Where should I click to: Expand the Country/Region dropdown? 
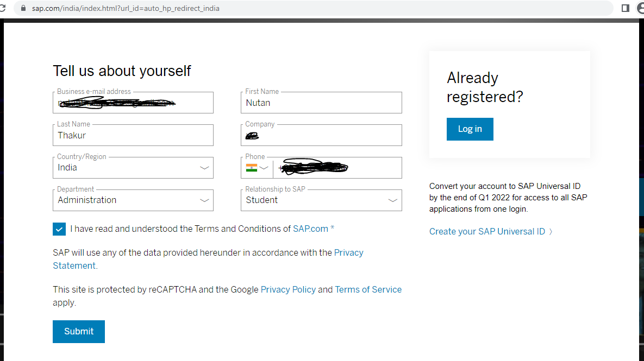133,168
